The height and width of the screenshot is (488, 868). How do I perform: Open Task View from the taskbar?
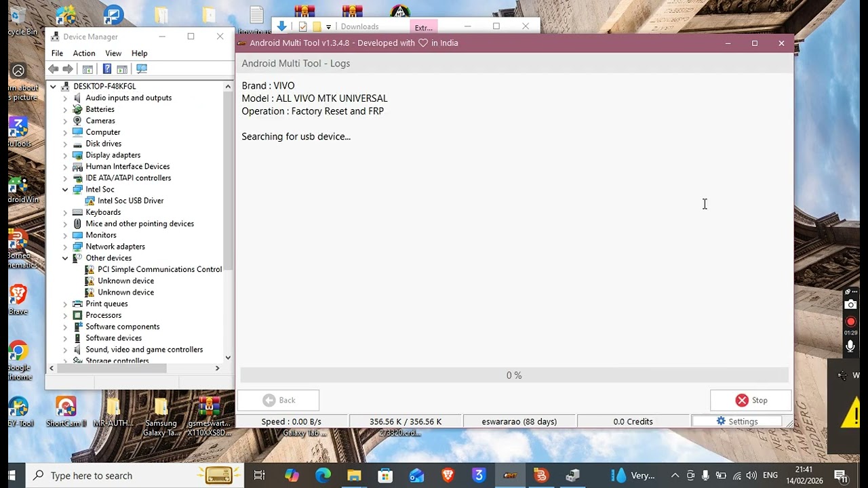pos(260,476)
